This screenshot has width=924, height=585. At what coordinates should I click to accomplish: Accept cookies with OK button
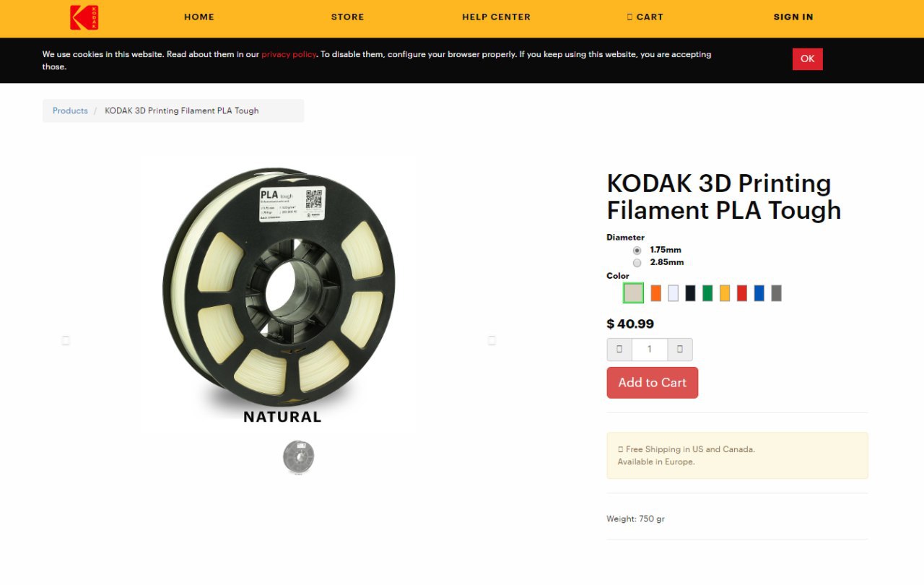coord(808,59)
